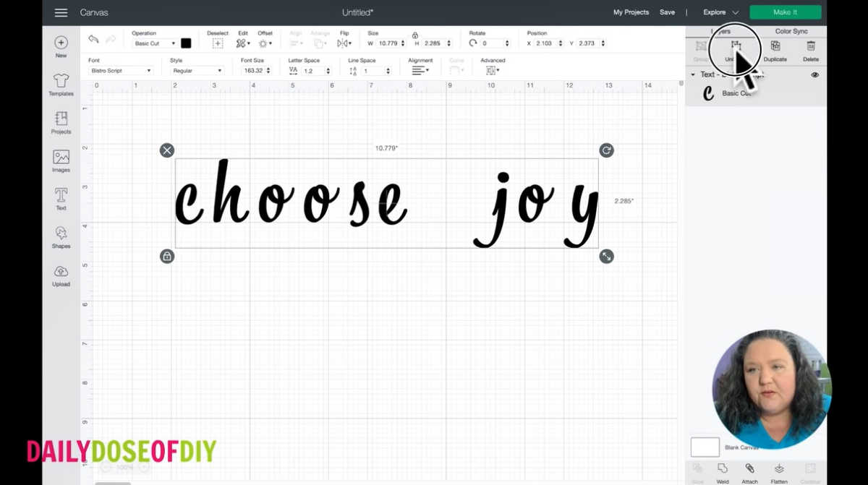Collapse the Text layer group arrow
This screenshot has height=485, width=868.
click(x=693, y=74)
